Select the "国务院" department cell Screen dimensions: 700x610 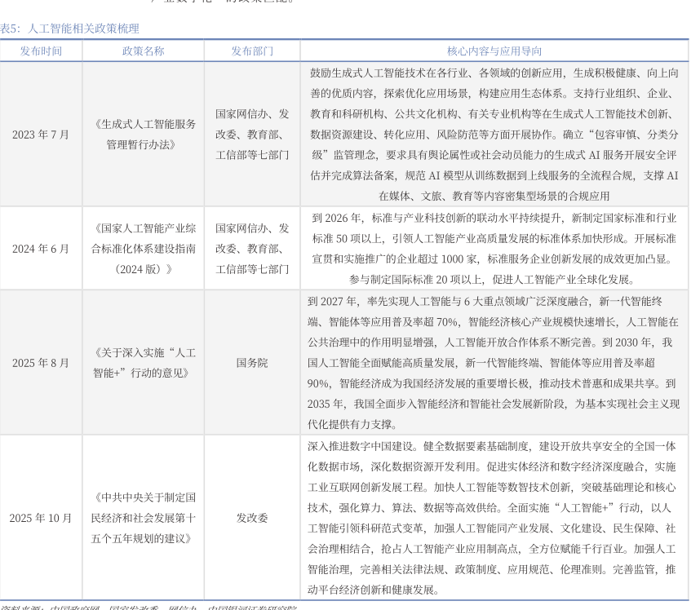click(252, 363)
